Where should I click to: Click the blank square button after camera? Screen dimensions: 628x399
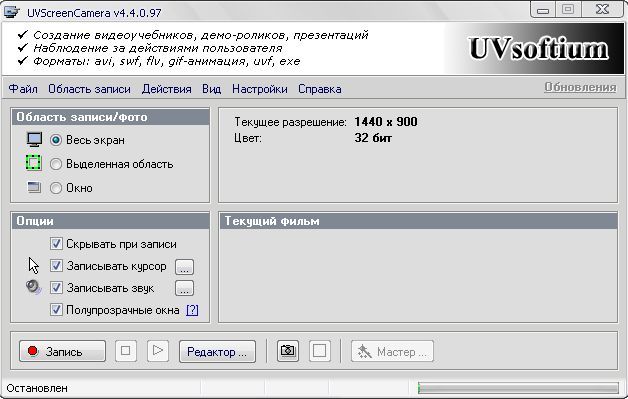pyautogui.click(x=319, y=351)
